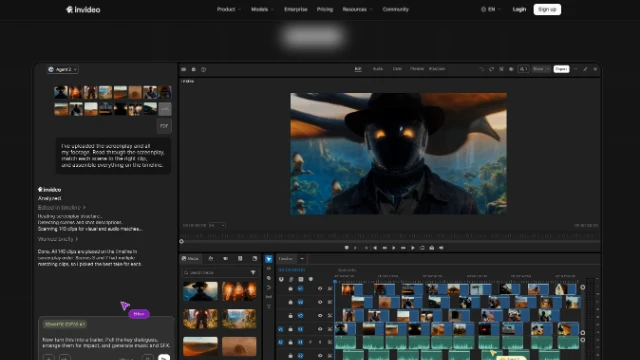This screenshot has height=360, width=640.
Task: Select the Timeline tab
Action: point(285,259)
